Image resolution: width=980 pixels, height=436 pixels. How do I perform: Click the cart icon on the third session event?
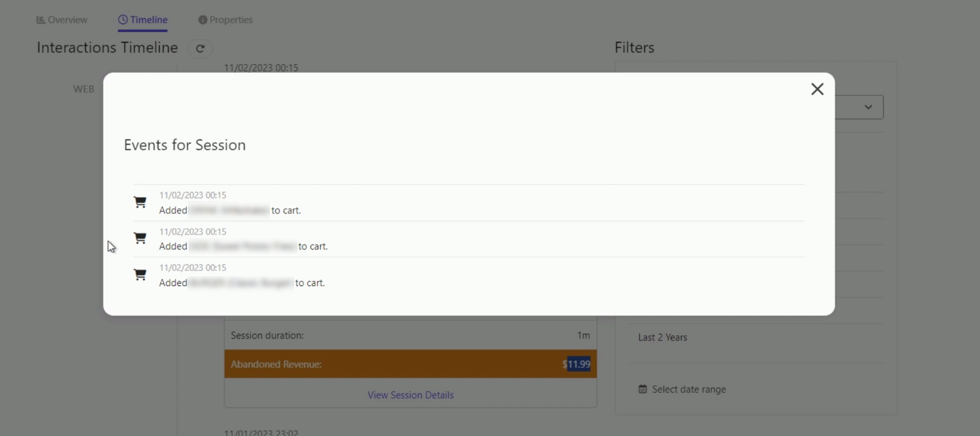(x=140, y=275)
